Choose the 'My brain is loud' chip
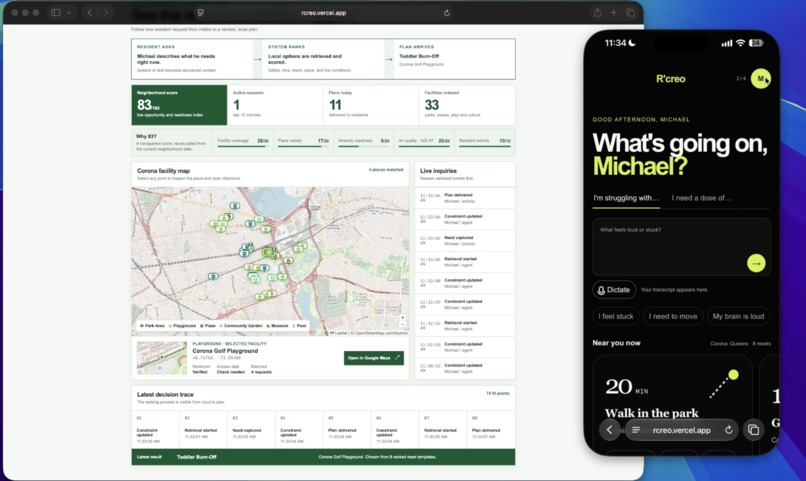Image resolution: width=806 pixels, height=481 pixels. 738,316
